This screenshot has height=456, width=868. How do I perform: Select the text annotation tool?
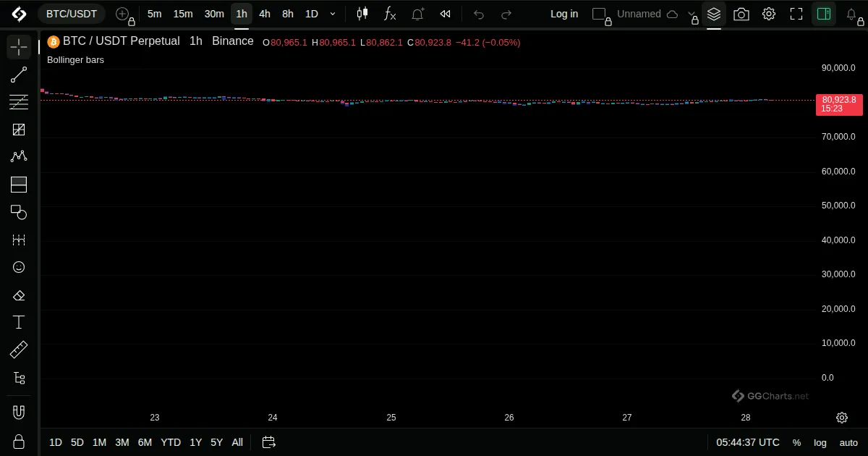(19, 322)
